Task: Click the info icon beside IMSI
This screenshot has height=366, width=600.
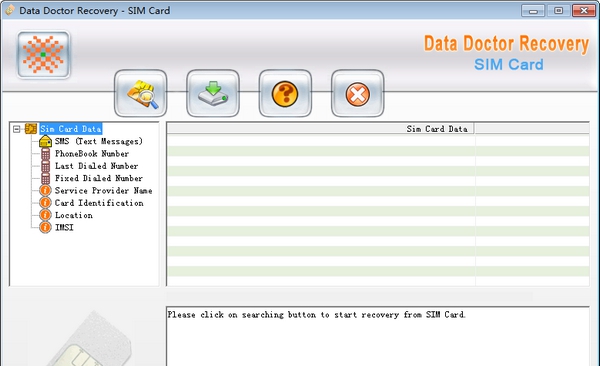Action: click(x=45, y=227)
